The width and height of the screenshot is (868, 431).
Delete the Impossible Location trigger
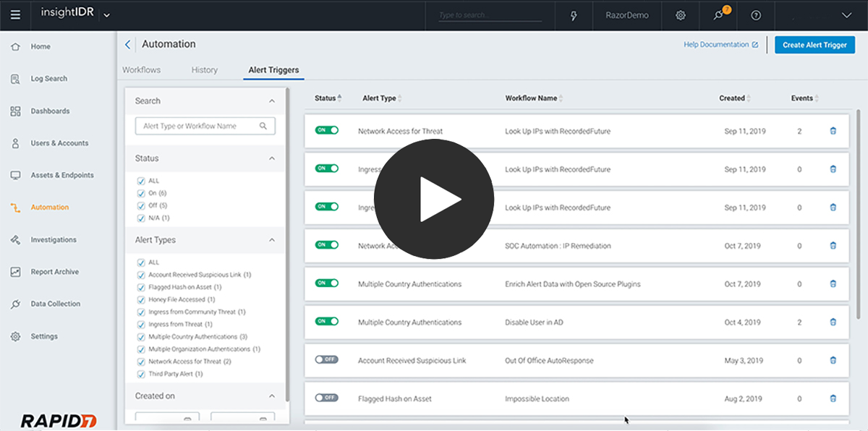[x=833, y=398]
